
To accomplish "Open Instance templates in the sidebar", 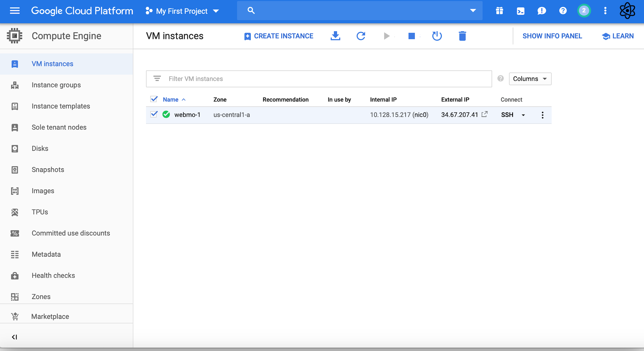I will [61, 106].
